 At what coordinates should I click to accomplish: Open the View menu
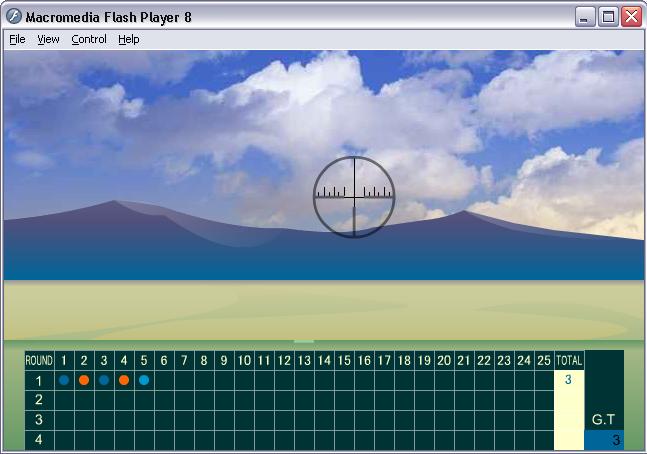pyautogui.click(x=48, y=39)
